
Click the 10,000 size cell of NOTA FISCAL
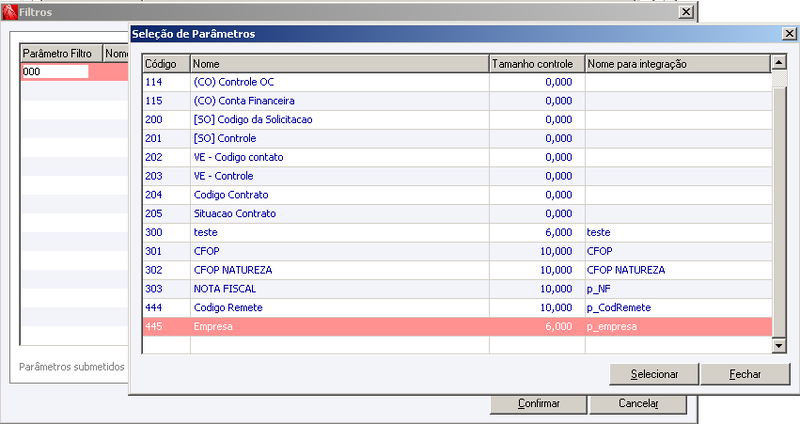coord(537,289)
